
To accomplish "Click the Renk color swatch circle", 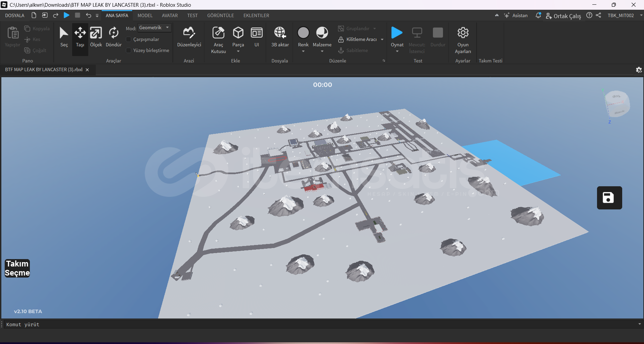I will click(x=303, y=33).
